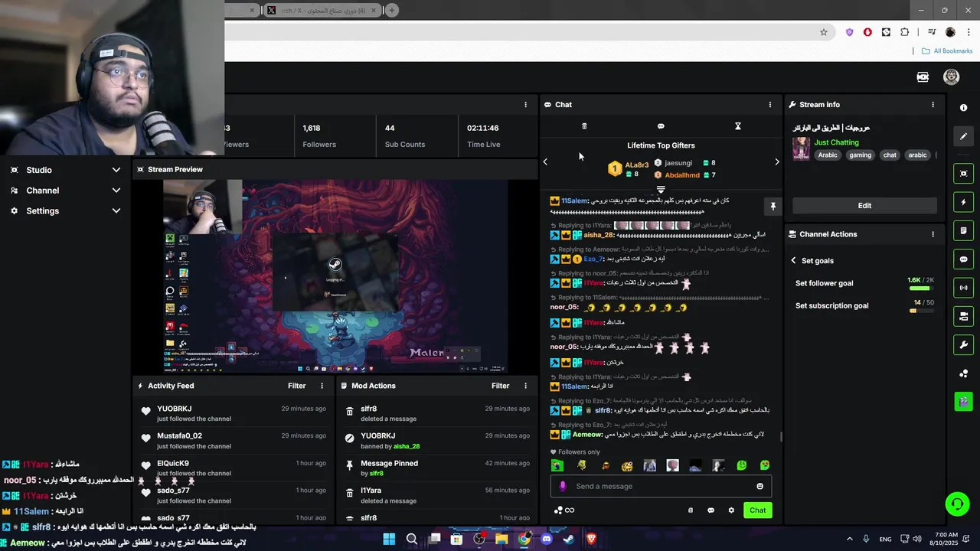Click the bookmark star in address bar
Image resolution: width=980 pixels, height=551 pixels.
[824, 32]
